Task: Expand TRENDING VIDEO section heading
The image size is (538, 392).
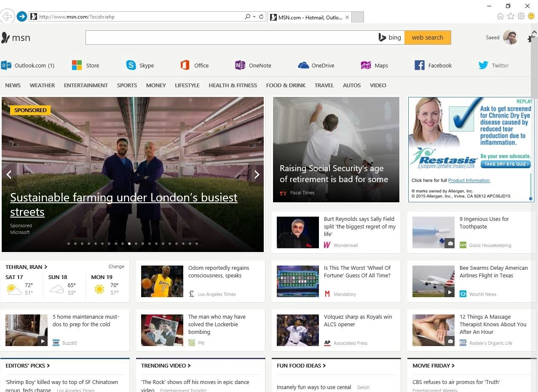Action: 166,365
